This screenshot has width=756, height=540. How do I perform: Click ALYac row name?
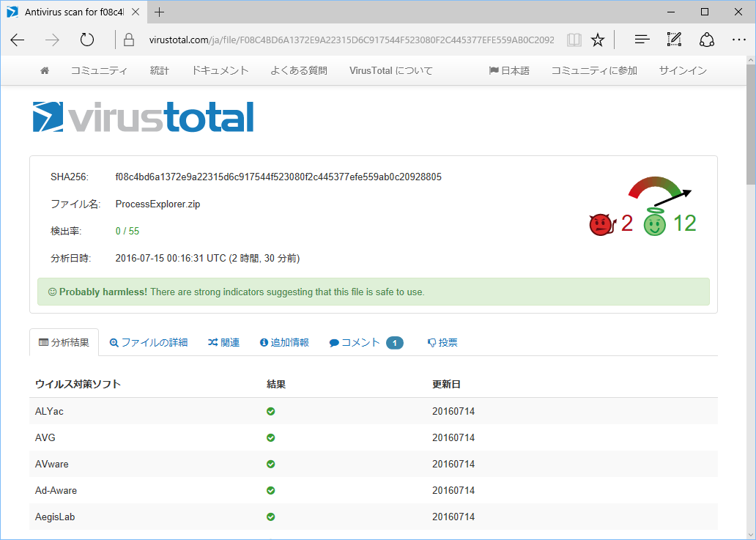point(49,411)
